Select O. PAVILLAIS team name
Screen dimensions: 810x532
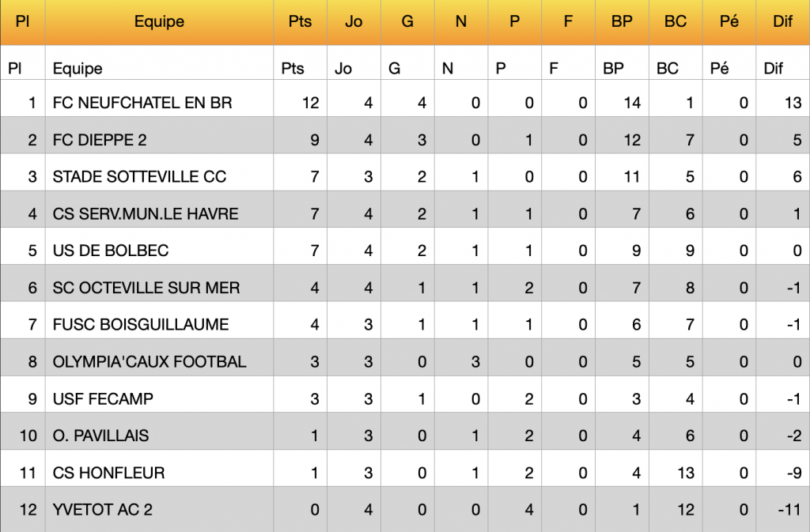pyautogui.click(x=100, y=436)
